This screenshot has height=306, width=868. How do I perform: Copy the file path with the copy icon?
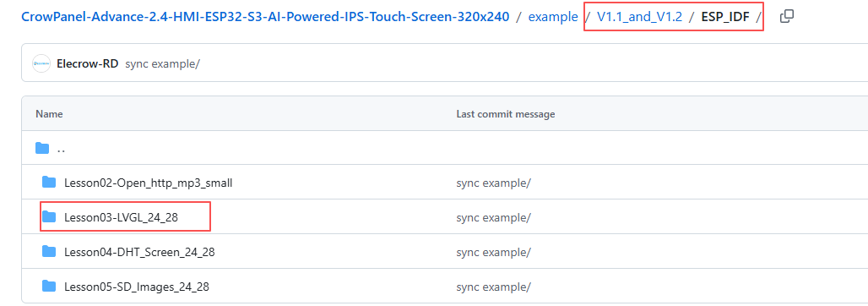tap(787, 17)
